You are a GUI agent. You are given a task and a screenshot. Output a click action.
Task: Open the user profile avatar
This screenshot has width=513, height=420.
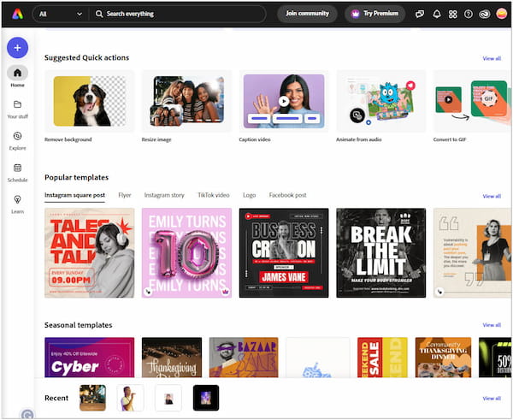tap(501, 14)
